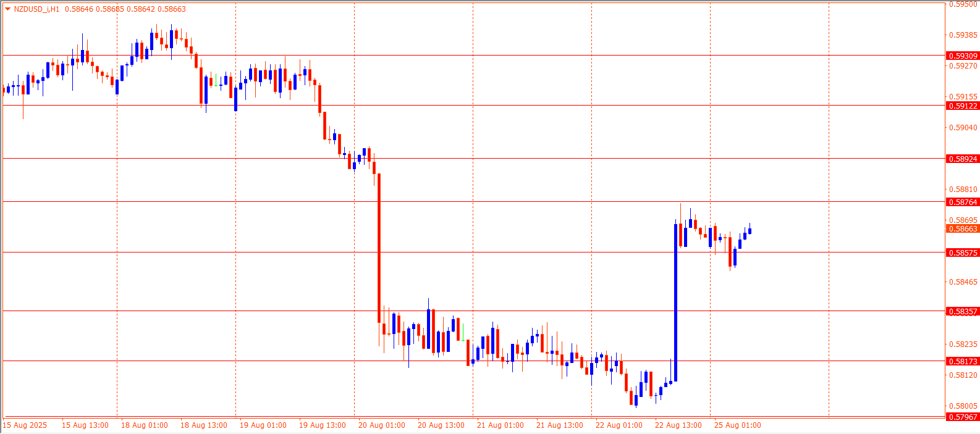Screen dimensions: 980x434
Task: Click the 19 Aug 13:00 time label
Action: point(323,425)
